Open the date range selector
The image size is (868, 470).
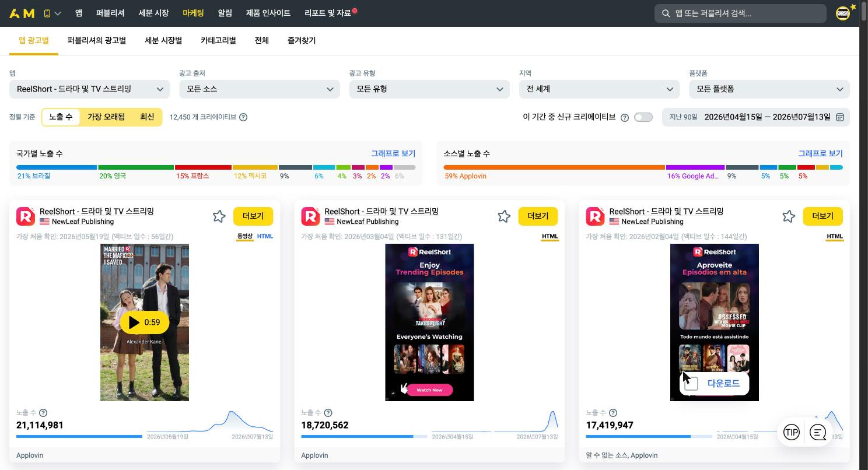coord(756,117)
